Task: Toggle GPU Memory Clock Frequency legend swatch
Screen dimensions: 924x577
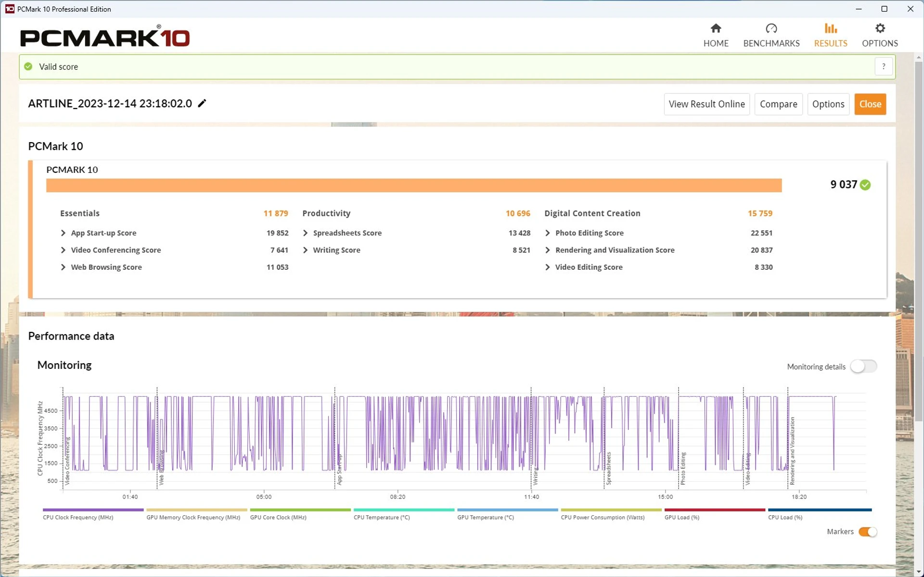Action: [x=196, y=510]
